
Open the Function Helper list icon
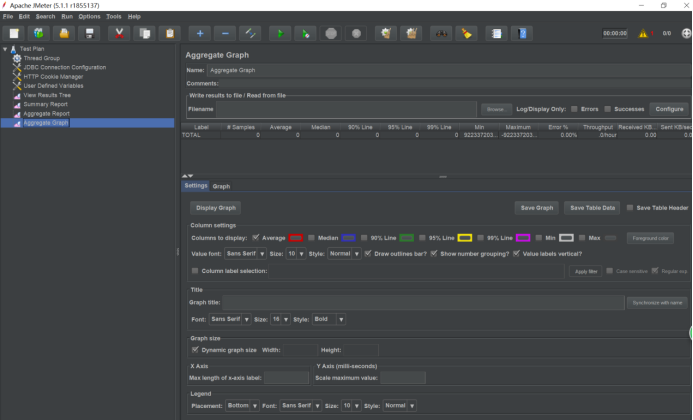[497, 34]
